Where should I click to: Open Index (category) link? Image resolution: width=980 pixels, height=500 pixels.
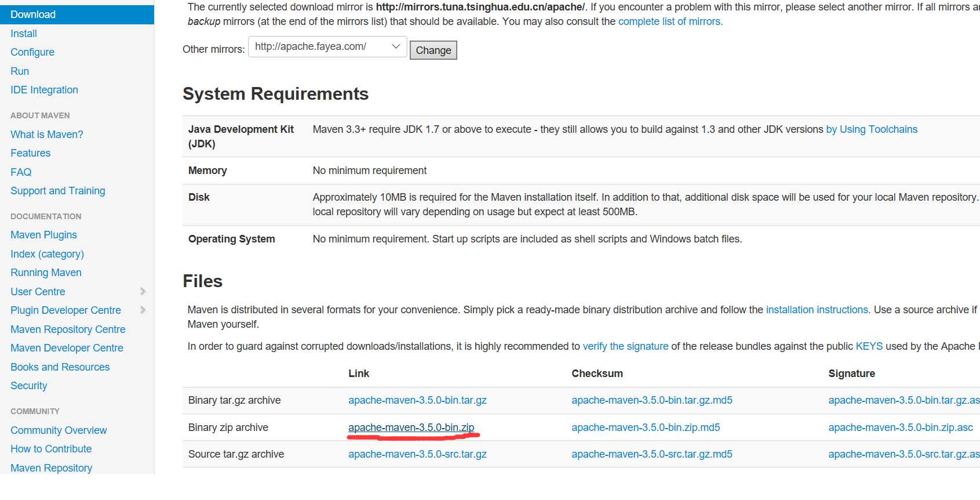pos(47,254)
